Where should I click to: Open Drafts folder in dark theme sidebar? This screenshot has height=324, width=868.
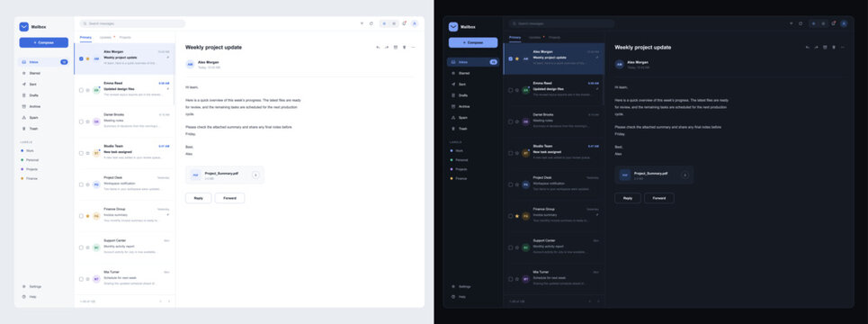[x=473, y=95]
